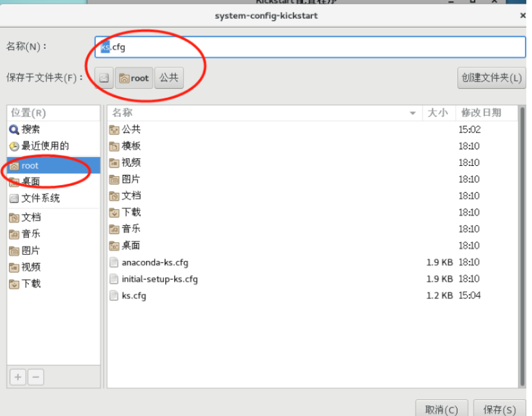532x416 pixels.
Task: Select file name ks.cfg in list
Action: click(x=134, y=296)
